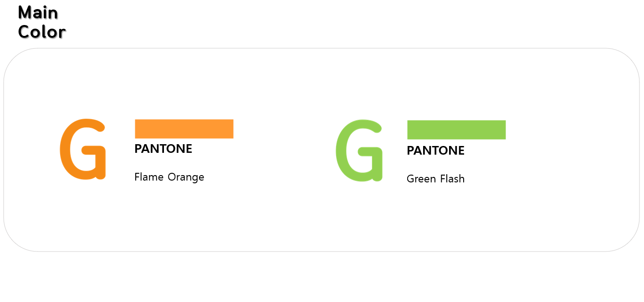Select the frame's bottom-left rounded corner

14,242
